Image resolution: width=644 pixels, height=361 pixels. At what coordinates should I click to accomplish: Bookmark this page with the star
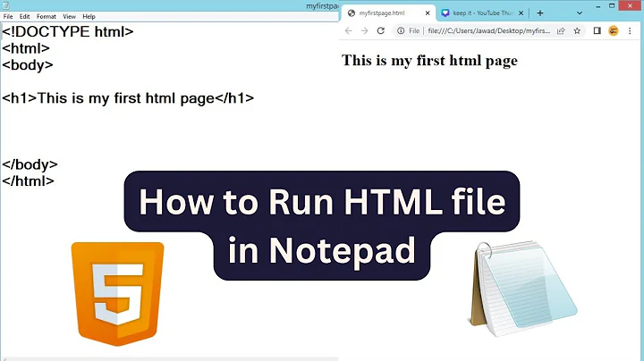(x=577, y=30)
